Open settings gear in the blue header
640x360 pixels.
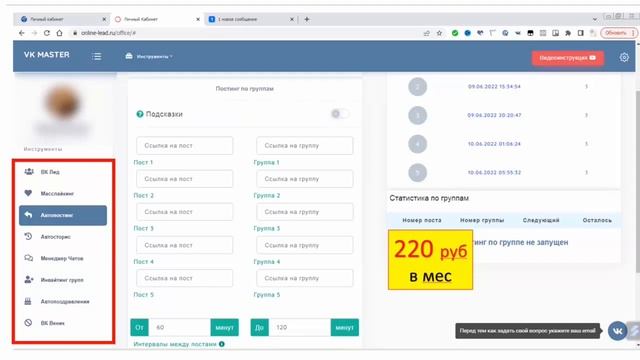pyautogui.click(x=624, y=58)
